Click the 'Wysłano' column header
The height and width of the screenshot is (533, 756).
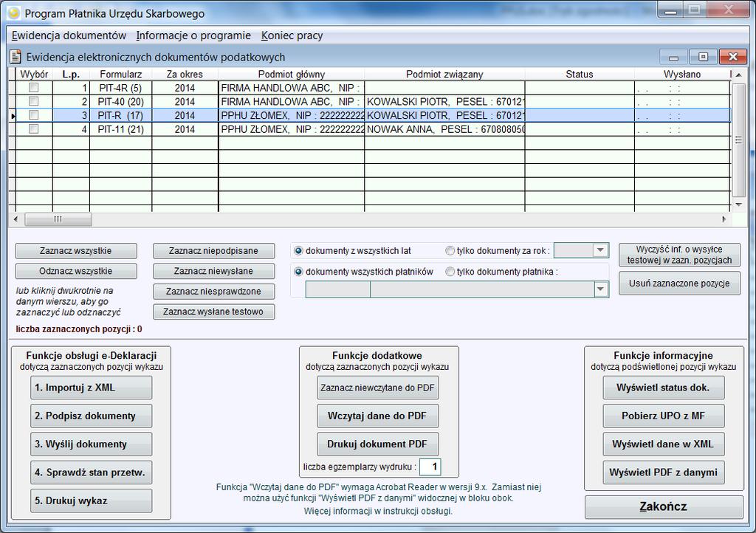681,75
